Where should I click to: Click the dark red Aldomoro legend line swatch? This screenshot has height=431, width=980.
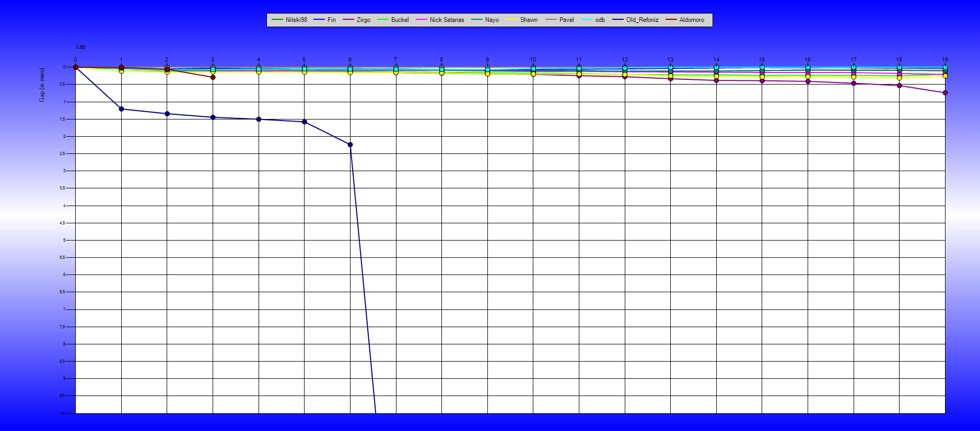coord(671,20)
